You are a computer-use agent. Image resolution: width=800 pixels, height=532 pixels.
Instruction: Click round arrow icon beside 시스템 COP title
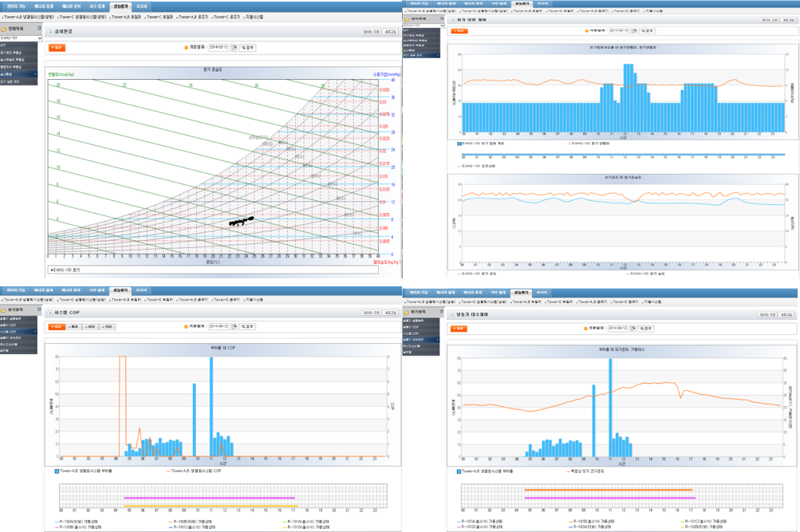(x=49, y=313)
